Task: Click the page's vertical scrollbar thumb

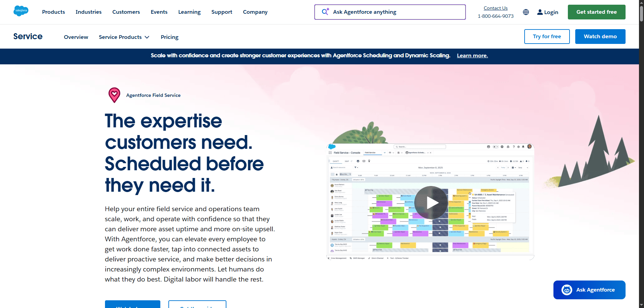Action: [641, 13]
